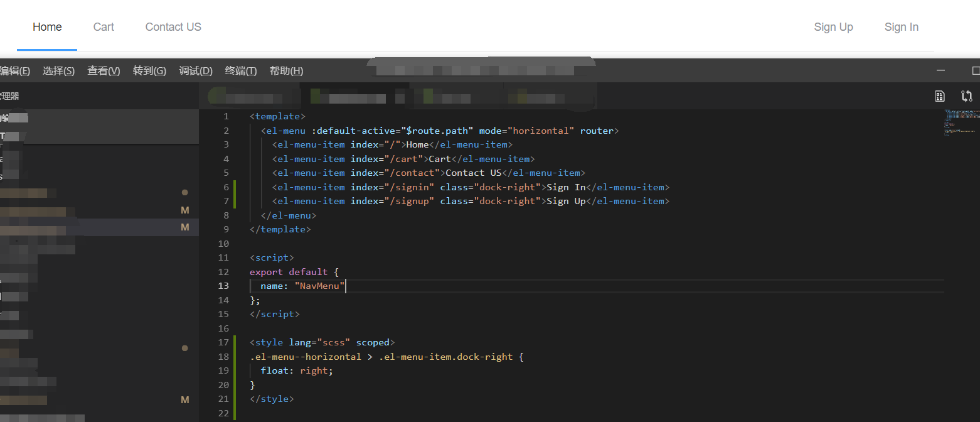Click the closing </el-menu> tag
This screenshot has height=422, width=980.
289,215
